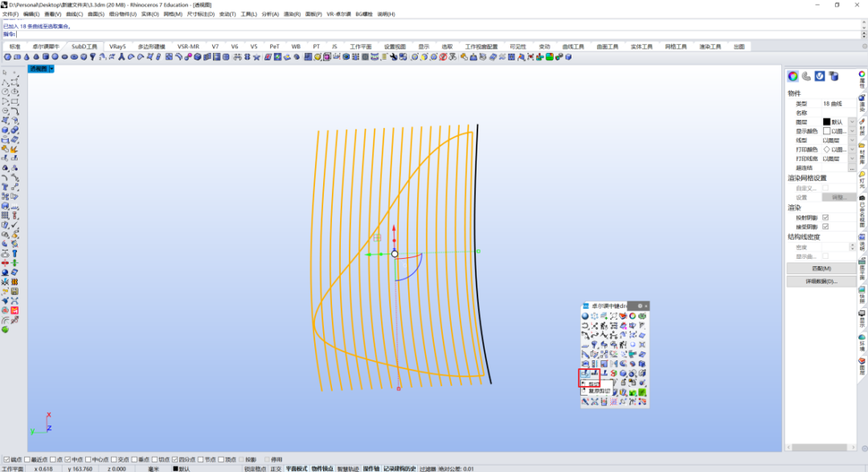Toggle the 端点 object snap checkbox
The image size is (868, 472).
(x=6, y=459)
